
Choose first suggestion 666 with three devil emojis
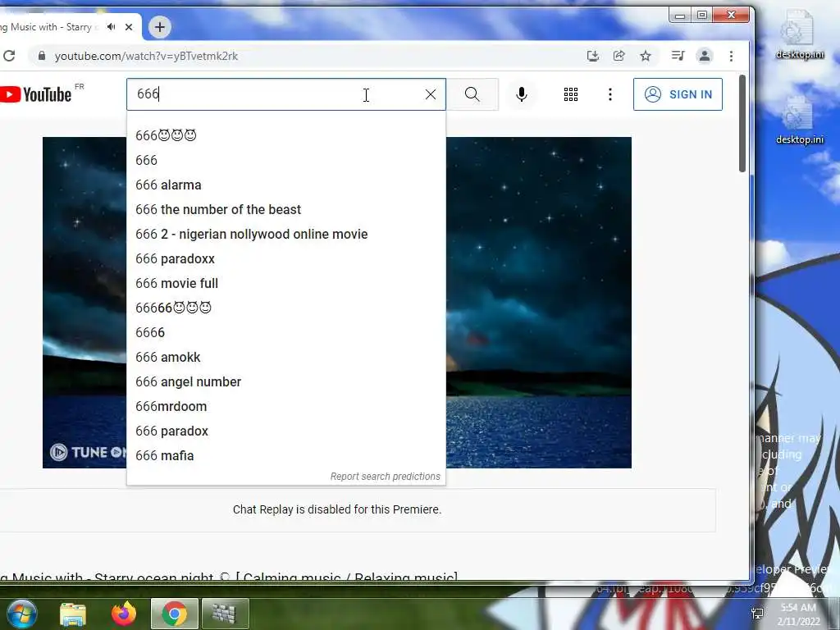point(286,135)
